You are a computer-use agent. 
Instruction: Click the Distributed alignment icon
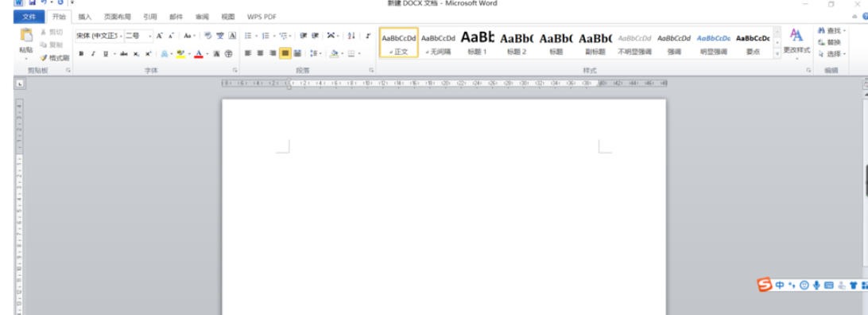(298, 54)
